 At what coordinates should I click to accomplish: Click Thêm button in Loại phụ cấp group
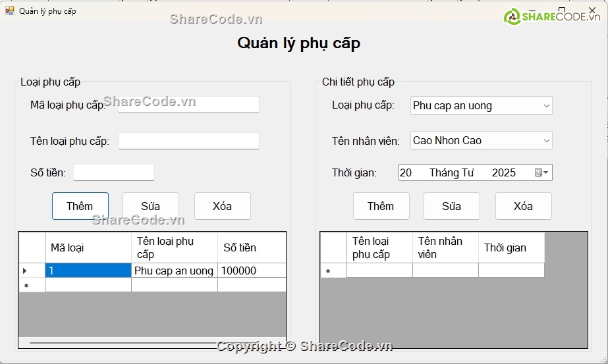[x=80, y=206]
